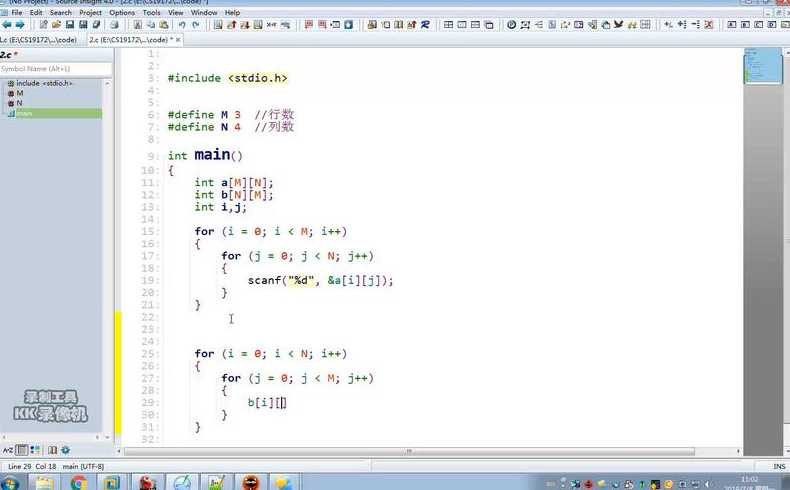Screen dimensions: 790x490
Task: Click the symbol window settings gear icon
Action: tap(65, 450)
